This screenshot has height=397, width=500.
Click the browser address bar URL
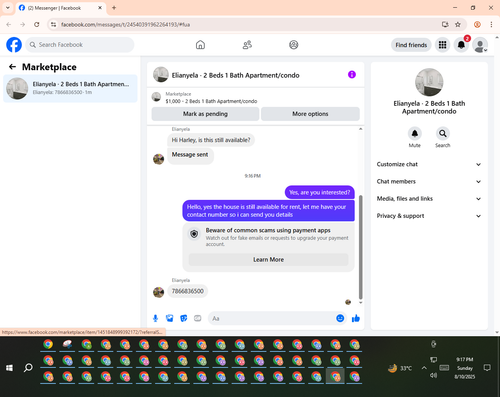[125, 25]
